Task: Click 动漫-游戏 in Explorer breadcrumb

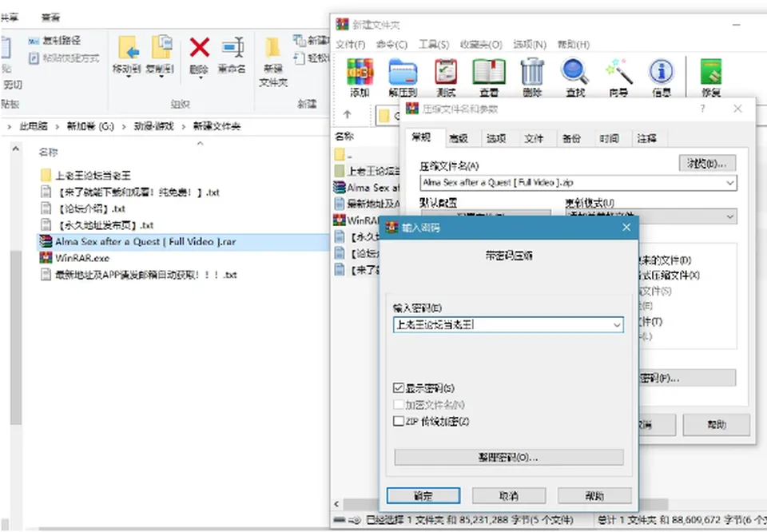Action: click(x=154, y=126)
